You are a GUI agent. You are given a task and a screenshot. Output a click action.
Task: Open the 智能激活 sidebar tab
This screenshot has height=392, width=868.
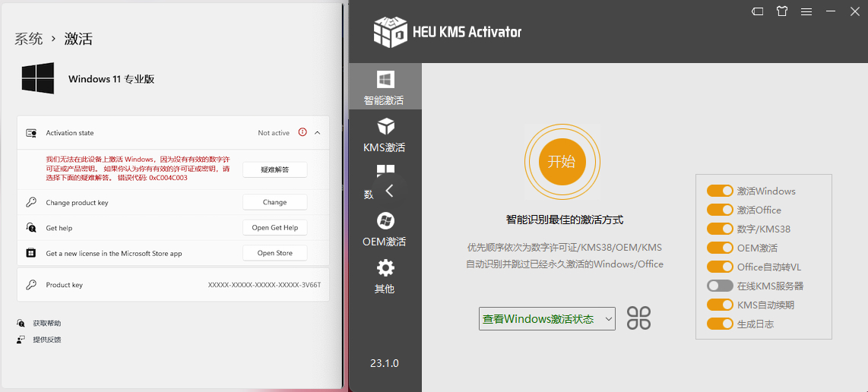[x=385, y=87]
